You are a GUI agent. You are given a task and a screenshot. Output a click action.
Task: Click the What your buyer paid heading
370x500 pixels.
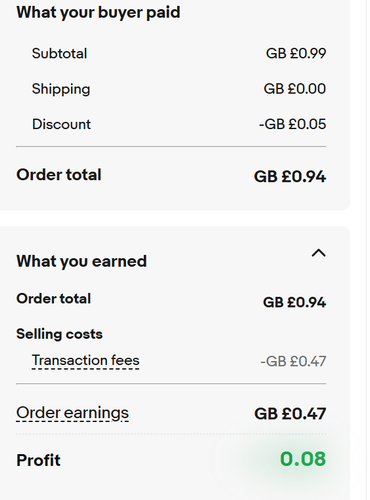coord(98,13)
